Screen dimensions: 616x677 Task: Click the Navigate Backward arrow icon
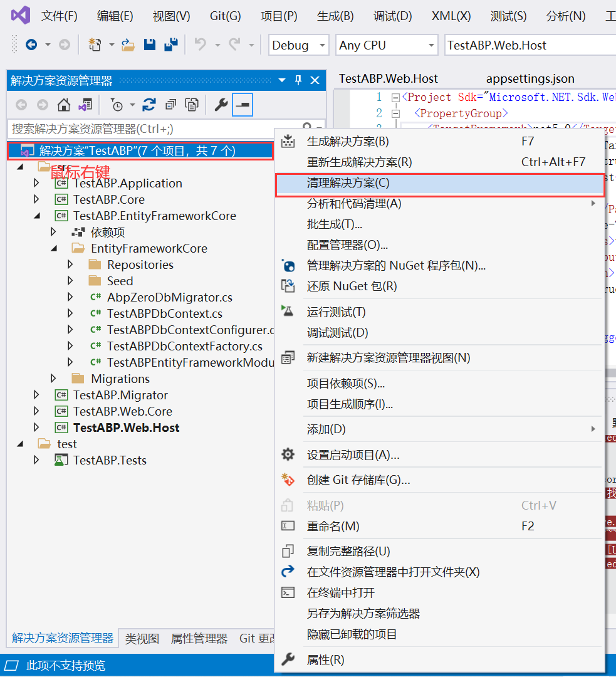coord(31,45)
